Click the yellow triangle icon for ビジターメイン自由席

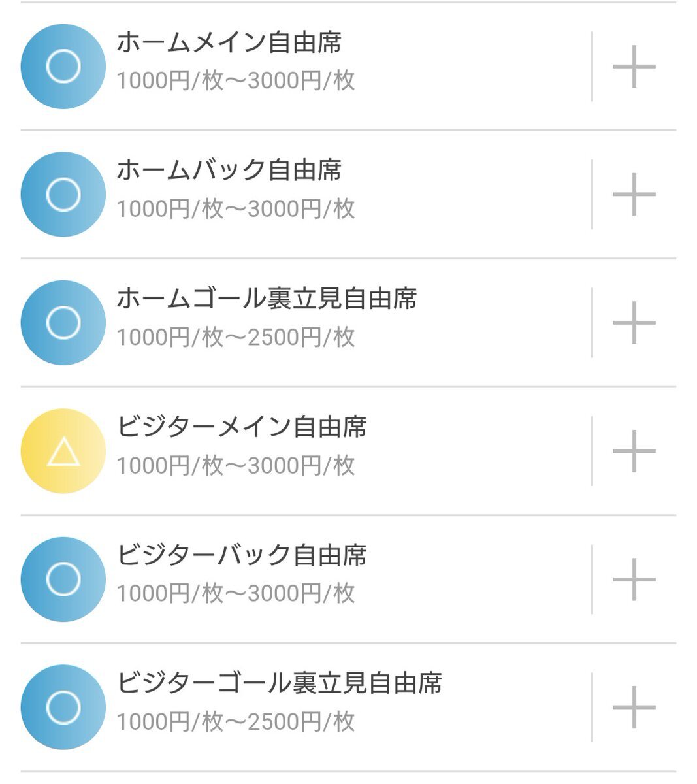pos(63,451)
